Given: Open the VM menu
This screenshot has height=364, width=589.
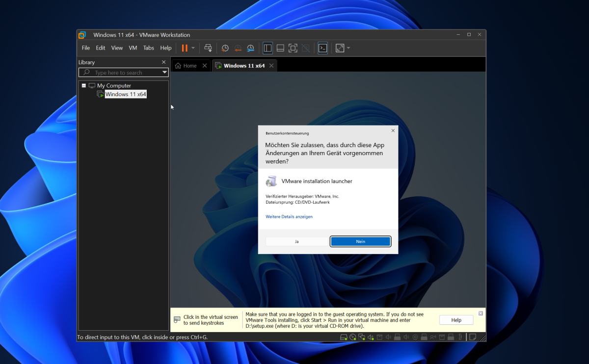Looking at the screenshot, I should click(x=133, y=48).
